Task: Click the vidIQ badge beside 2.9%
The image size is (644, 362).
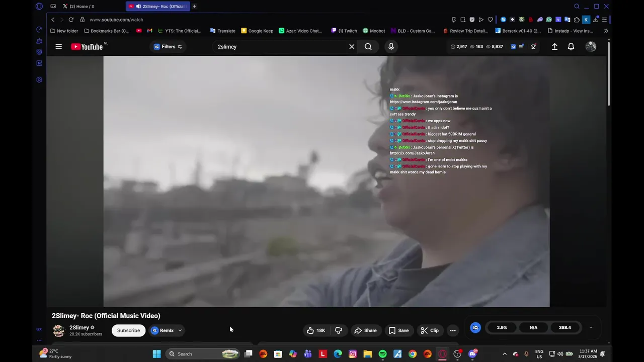Action: (475, 328)
